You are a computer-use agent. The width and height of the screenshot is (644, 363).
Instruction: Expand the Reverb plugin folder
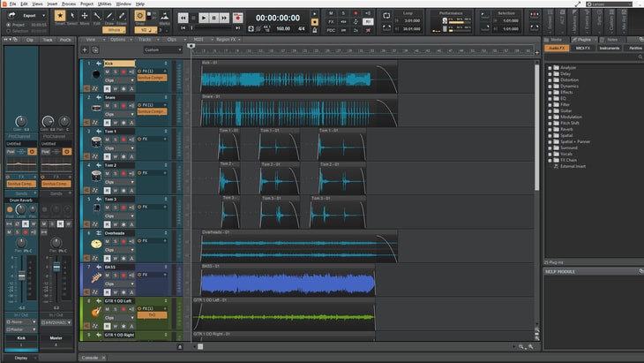click(550, 130)
